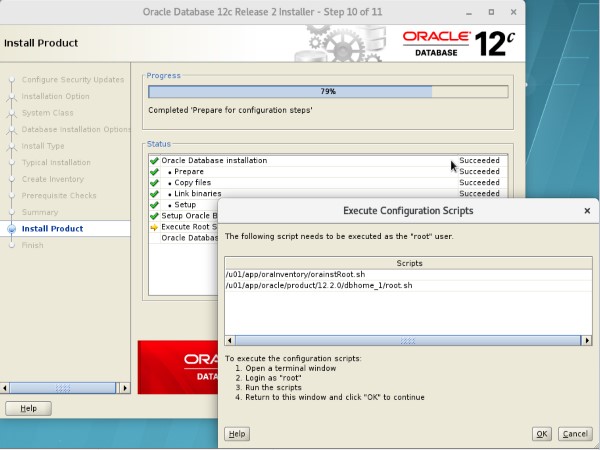Screen dimensions: 600x450
Task: Click the Execute Root S status row text
Action: click(189, 227)
